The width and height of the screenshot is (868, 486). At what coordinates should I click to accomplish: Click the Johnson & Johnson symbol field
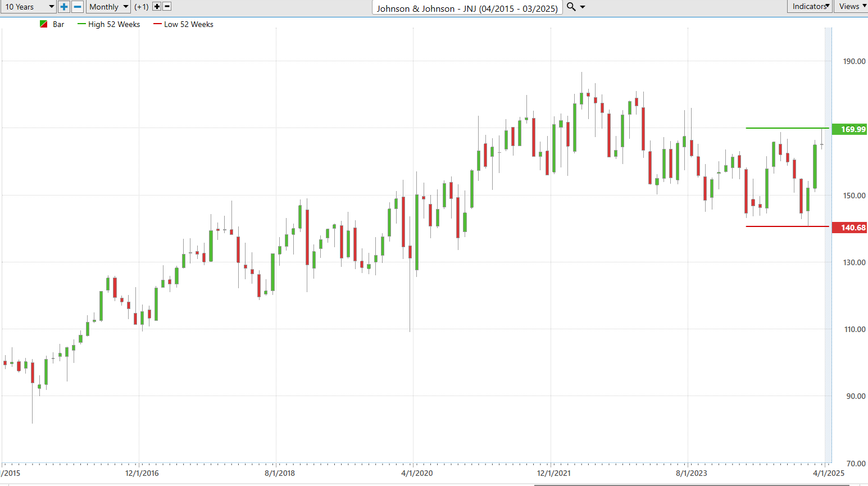467,8
